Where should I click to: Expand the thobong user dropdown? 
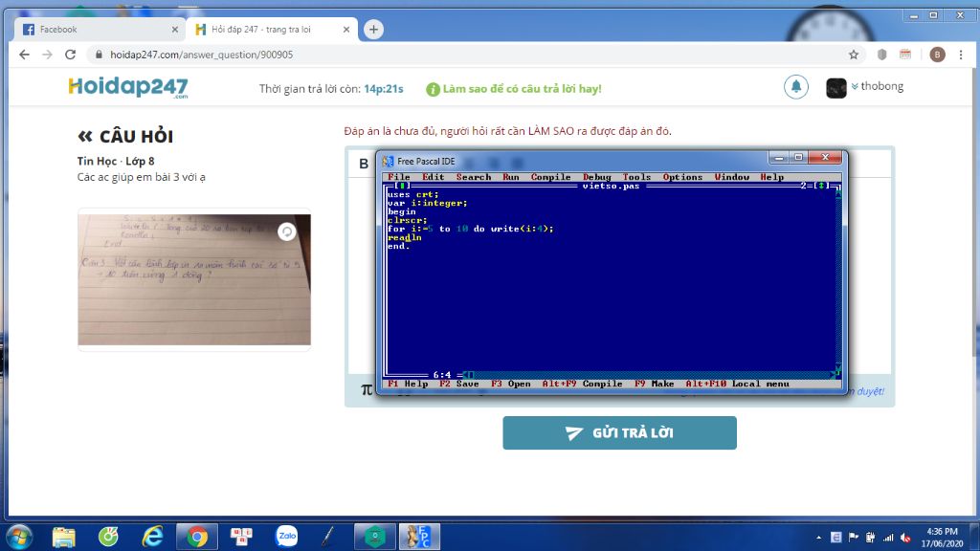click(877, 86)
